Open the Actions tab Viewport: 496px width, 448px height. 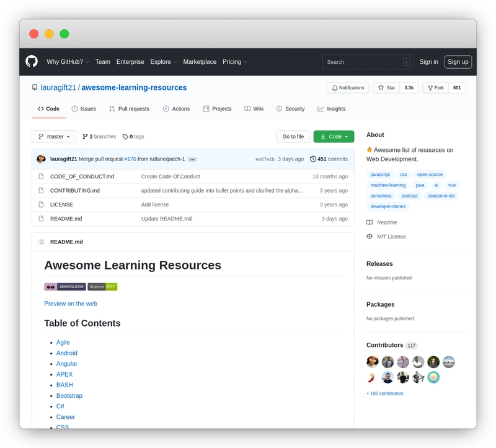176,109
